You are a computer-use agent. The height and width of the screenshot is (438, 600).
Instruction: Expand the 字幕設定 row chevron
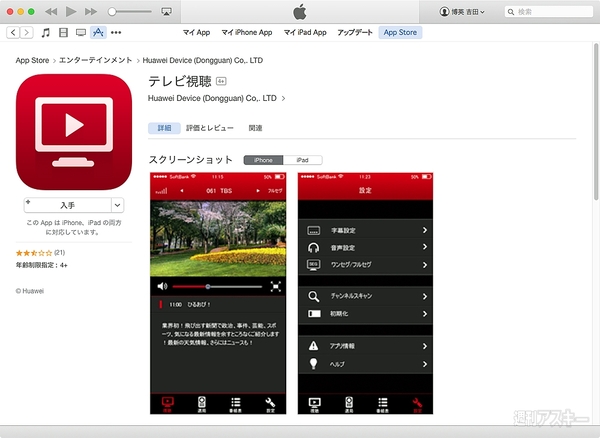[x=425, y=230]
